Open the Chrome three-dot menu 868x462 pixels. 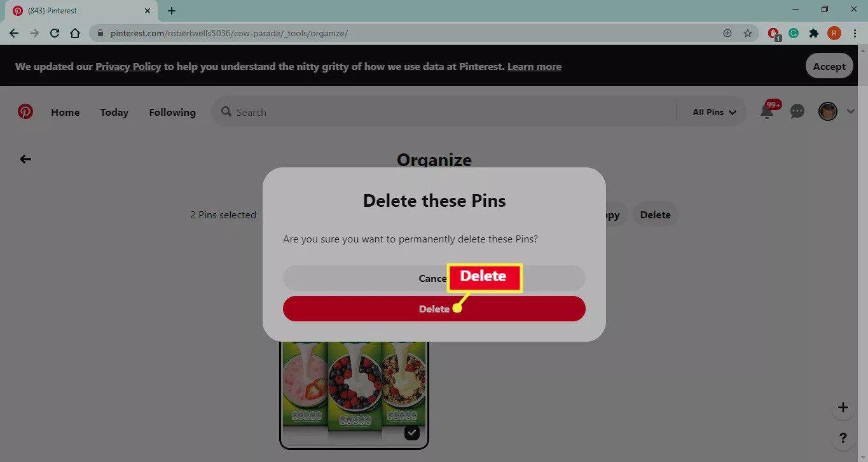point(855,33)
